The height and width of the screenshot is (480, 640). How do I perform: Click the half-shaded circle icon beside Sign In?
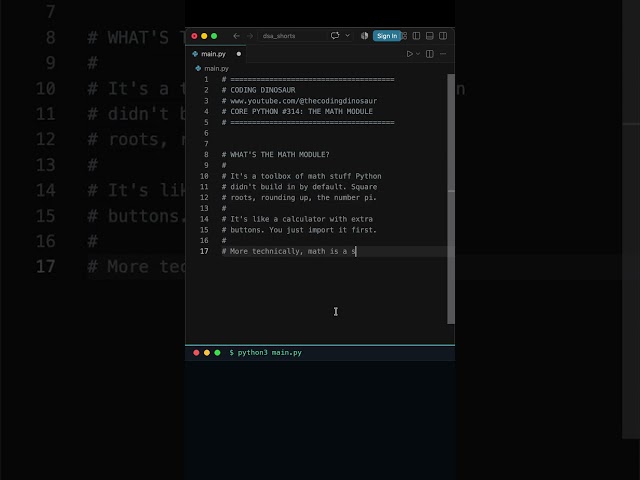tap(364, 36)
